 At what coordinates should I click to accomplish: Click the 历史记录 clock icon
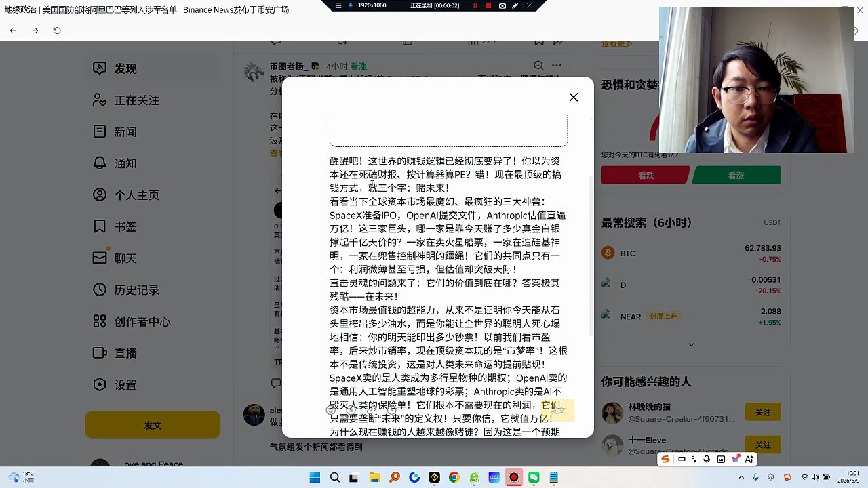[100, 289]
